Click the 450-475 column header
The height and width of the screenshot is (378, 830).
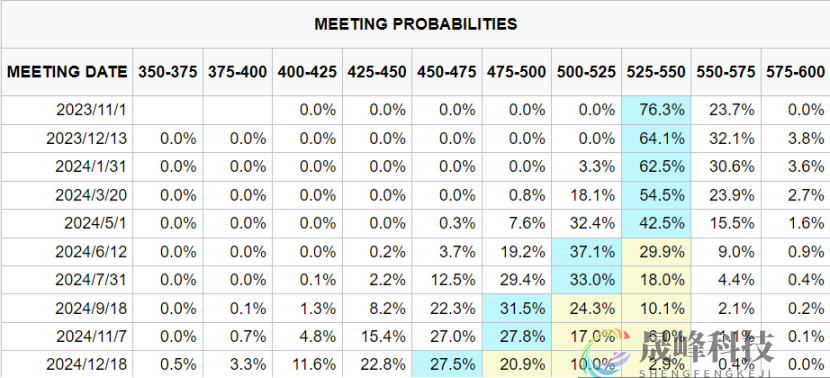click(x=447, y=72)
